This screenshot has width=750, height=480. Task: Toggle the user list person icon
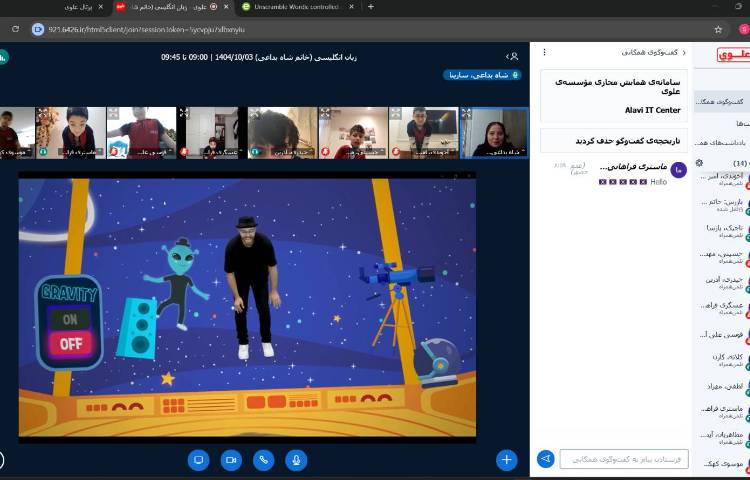click(x=514, y=57)
